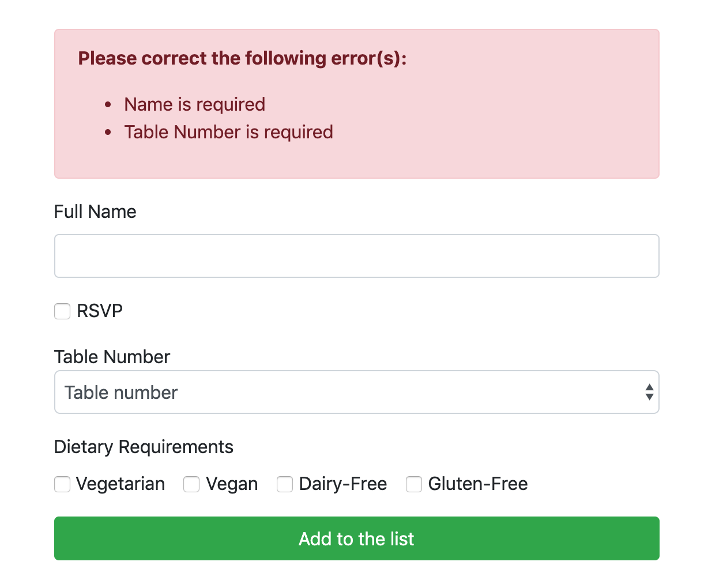The image size is (723, 588).
Task: Click the Gluten-Free label text
Action: coord(478,484)
